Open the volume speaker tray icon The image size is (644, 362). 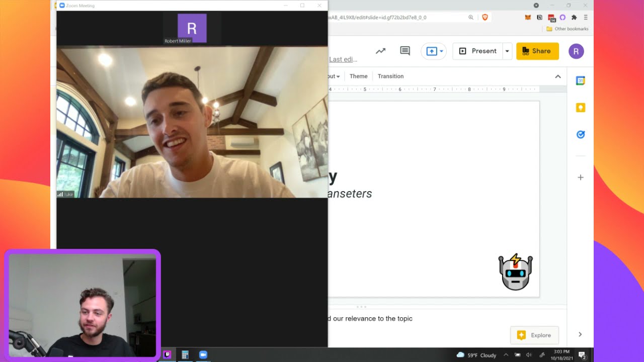[x=529, y=355]
